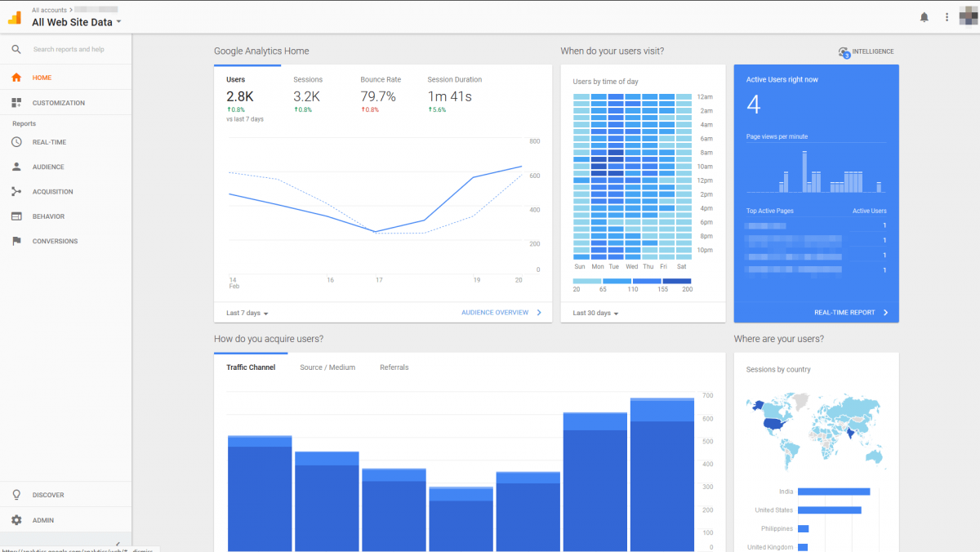Click the All accounts breadcrumb
Screen dimensions: 980x552
(49, 10)
